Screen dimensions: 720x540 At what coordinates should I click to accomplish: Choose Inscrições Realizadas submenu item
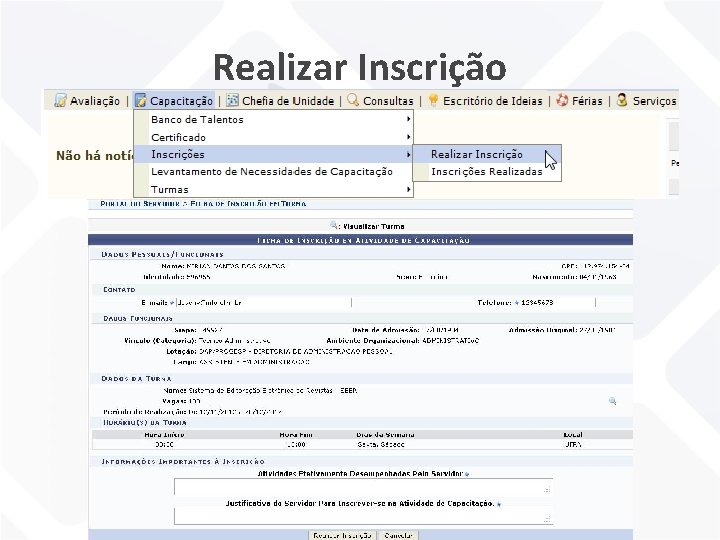pyautogui.click(x=487, y=172)
